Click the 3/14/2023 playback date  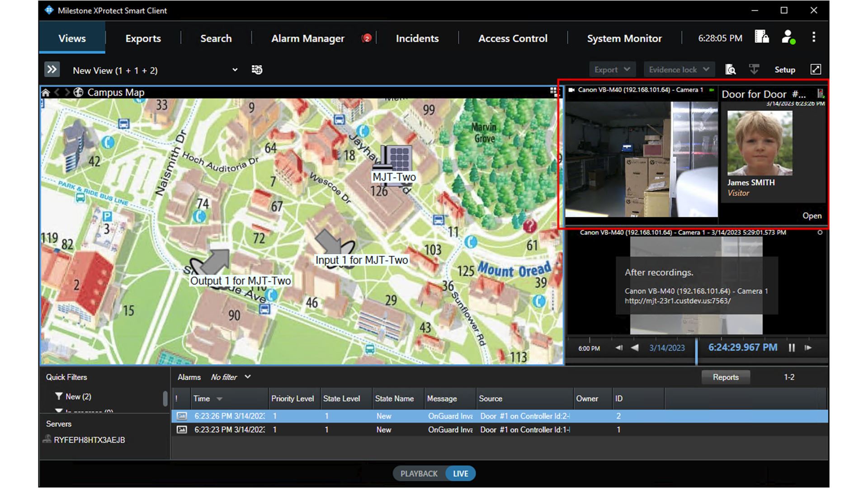[667, 348]
